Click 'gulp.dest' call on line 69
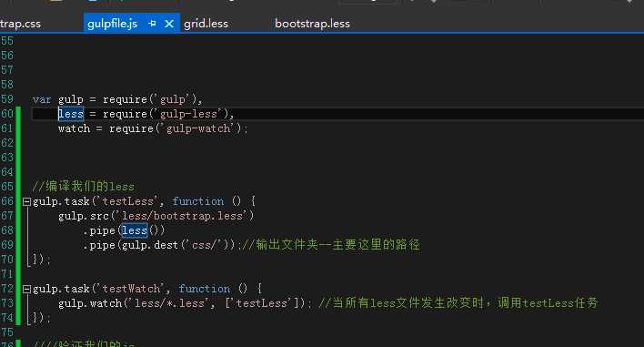Viewport: 644px width, 347px height. [x=150, y=245]
